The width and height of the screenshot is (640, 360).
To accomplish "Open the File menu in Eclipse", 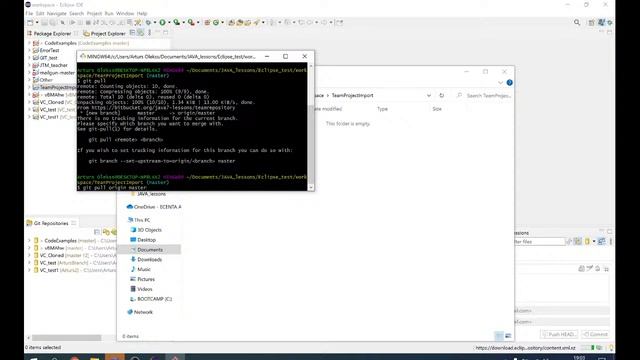I will coord(29,13).
